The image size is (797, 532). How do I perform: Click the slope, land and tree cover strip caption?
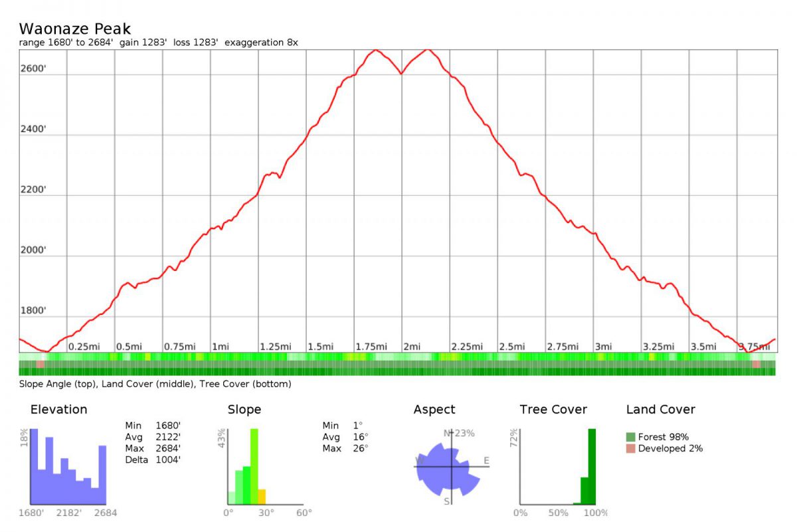(x=155, y=384)
